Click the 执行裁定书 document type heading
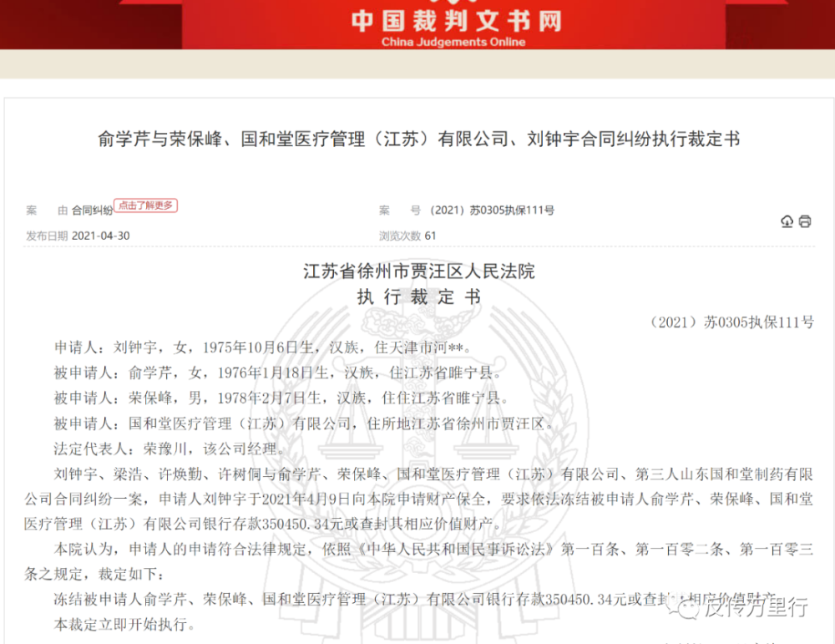This screenshot has width=835, height=644. click(419, 297)
